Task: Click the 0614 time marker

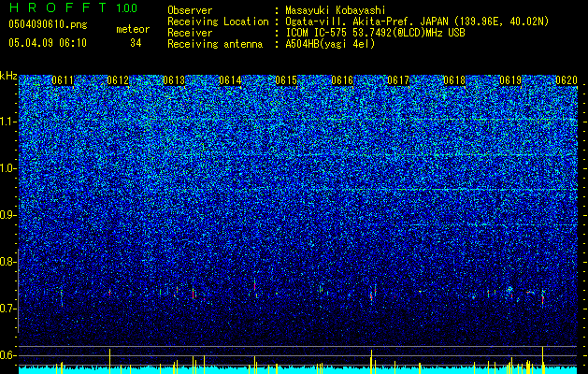Action: [x=230, y=80]
